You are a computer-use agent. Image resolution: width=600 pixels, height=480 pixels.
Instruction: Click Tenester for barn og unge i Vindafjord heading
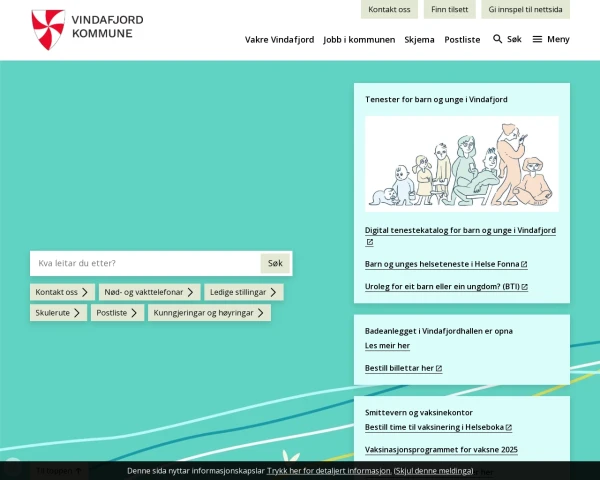[x=436, y=100]
